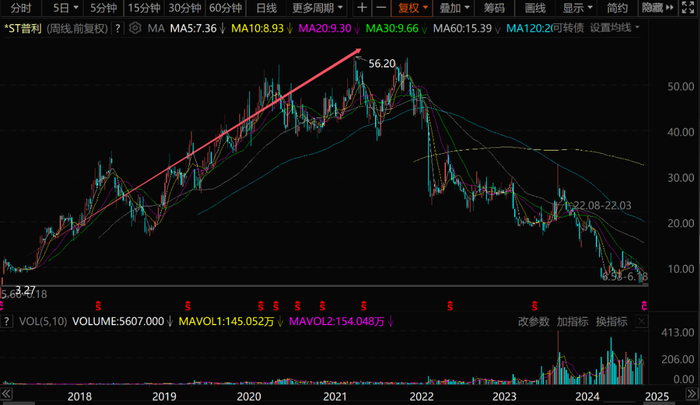Viewport: 700px width, 405px height.
Task: Click the MA indicator label
Action: (x=156, y=29)
